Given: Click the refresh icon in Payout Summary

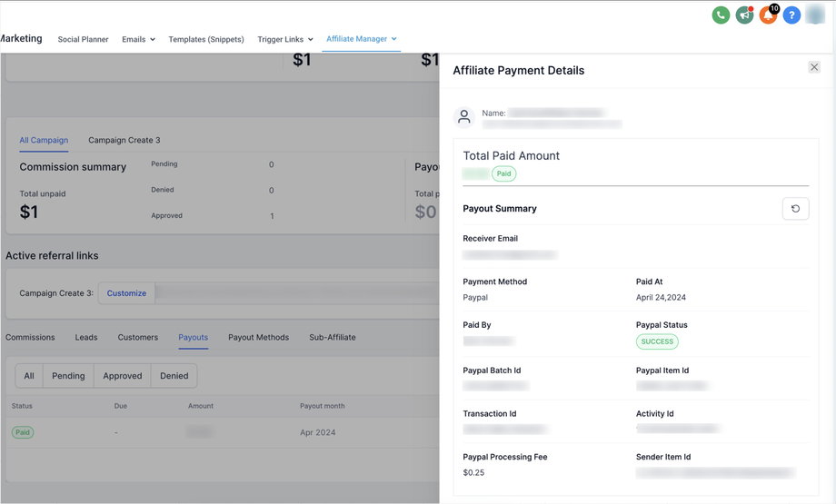Looking at the screenshot, I should tap(795, 209).
